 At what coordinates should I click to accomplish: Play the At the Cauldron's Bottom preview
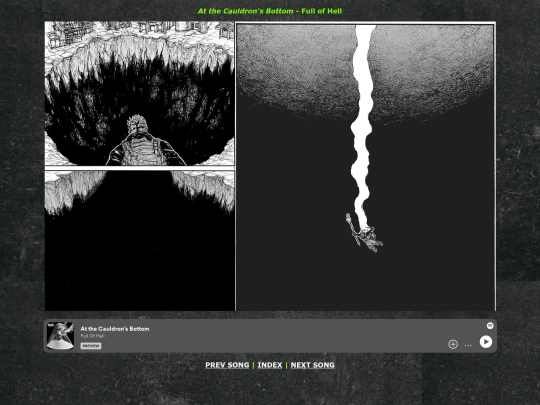pyautogui.click(x=486, y=342)
